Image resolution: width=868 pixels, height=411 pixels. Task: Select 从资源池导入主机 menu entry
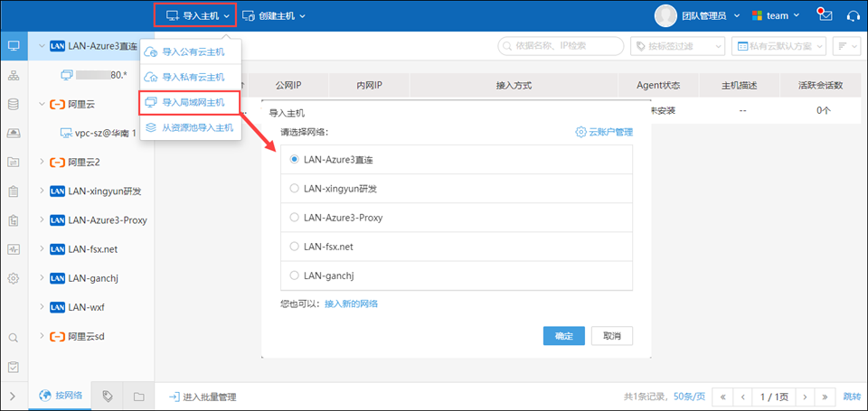pyautogui.click(x=197, y=127)
